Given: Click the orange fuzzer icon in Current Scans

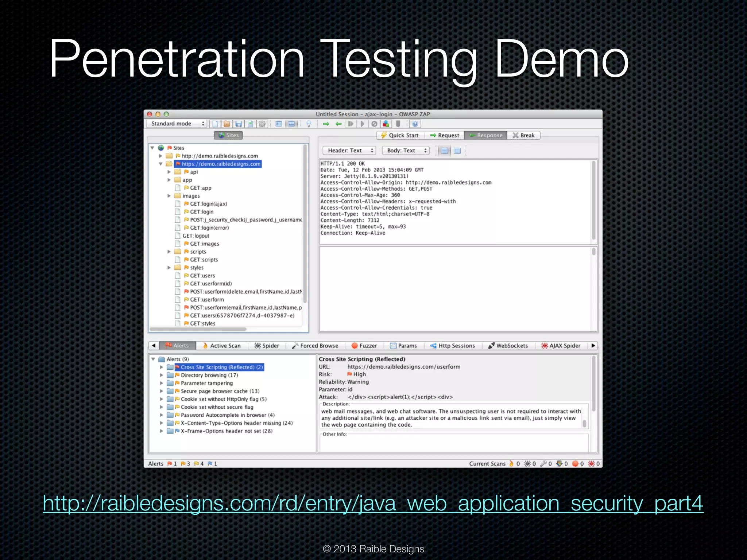Looking at the screenshot, I should pyautogui.click(x=575, y=463).
